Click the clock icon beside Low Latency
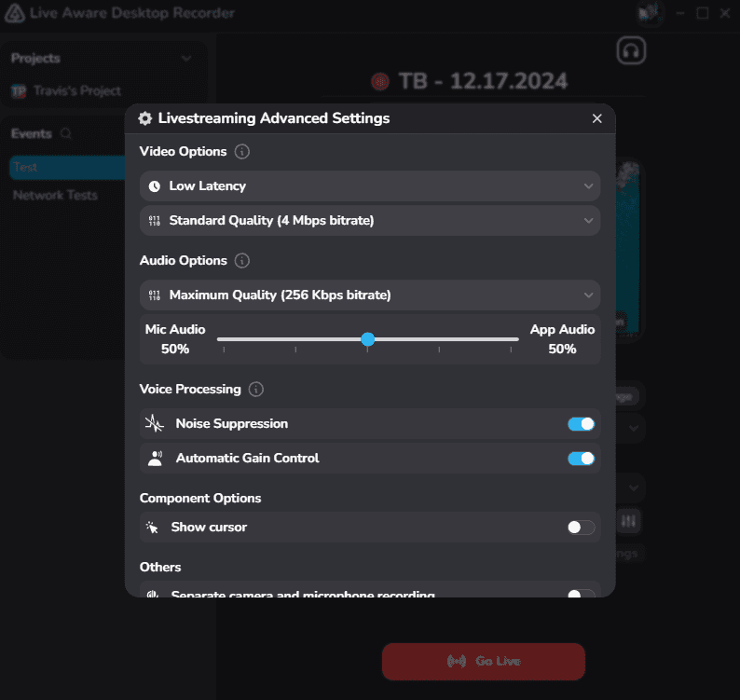The width and height of the screenshot is (740, 700). tap(155, 186)
